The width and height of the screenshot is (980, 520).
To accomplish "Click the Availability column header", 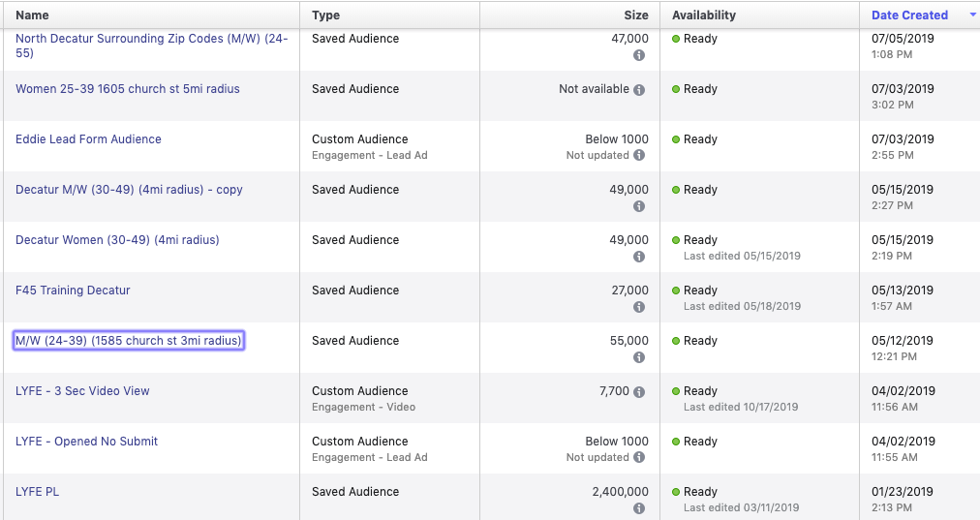I will (x=703, y=15).
